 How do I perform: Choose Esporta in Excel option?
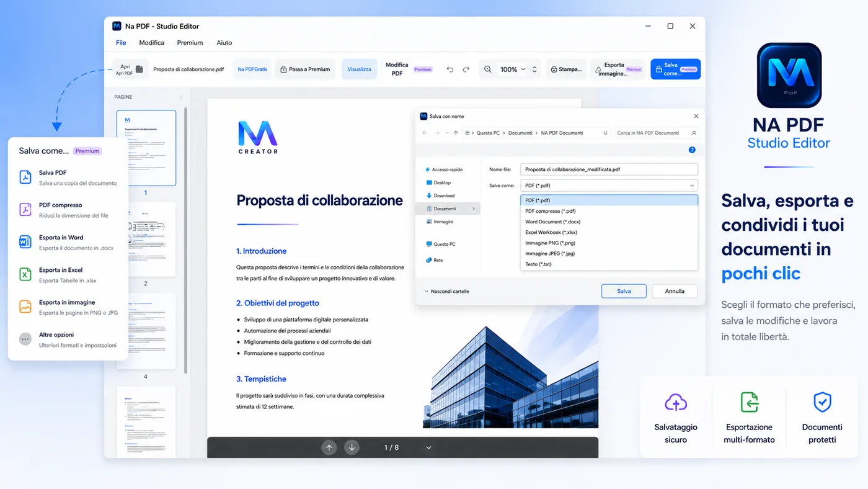68,275
